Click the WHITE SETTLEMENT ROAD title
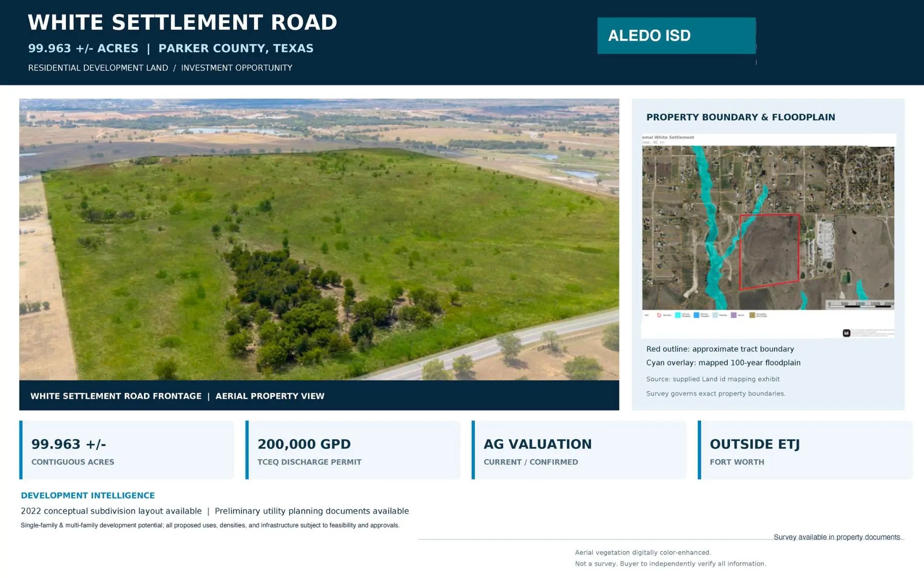924x578 pixels. click(182, 23)
